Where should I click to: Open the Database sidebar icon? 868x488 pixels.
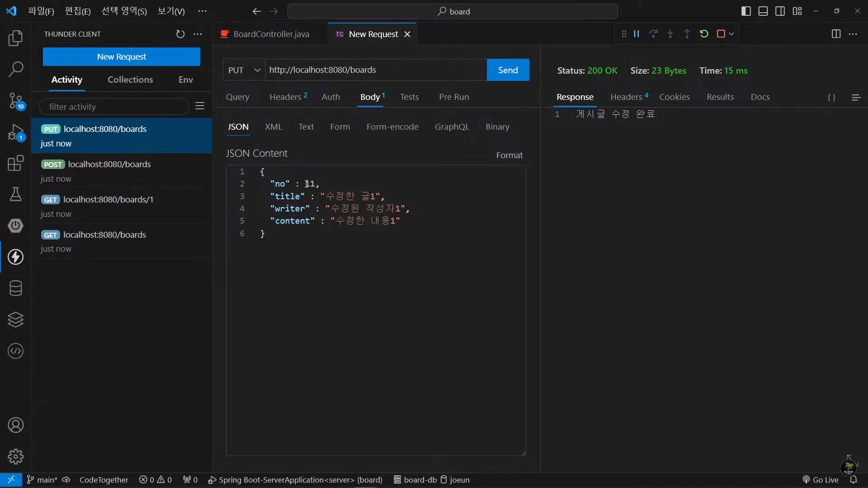(16, 288)
